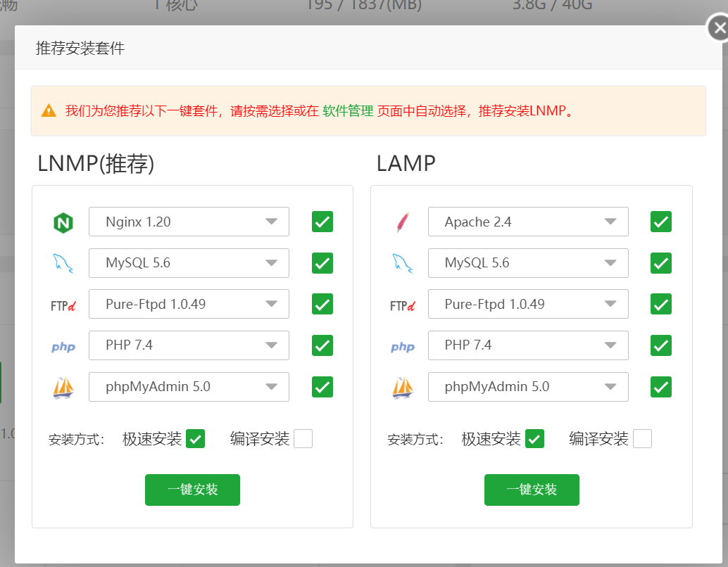Open the Apache 2.4 version dropdown
Screen dimensions: 728x567
[528, 222]
